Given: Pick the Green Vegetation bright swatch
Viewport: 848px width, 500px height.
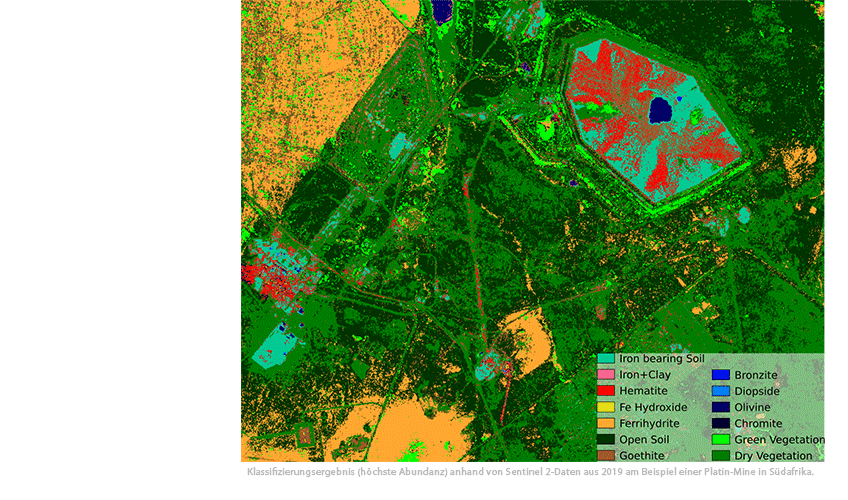Looking at the screenshot, I should point(721,439).
